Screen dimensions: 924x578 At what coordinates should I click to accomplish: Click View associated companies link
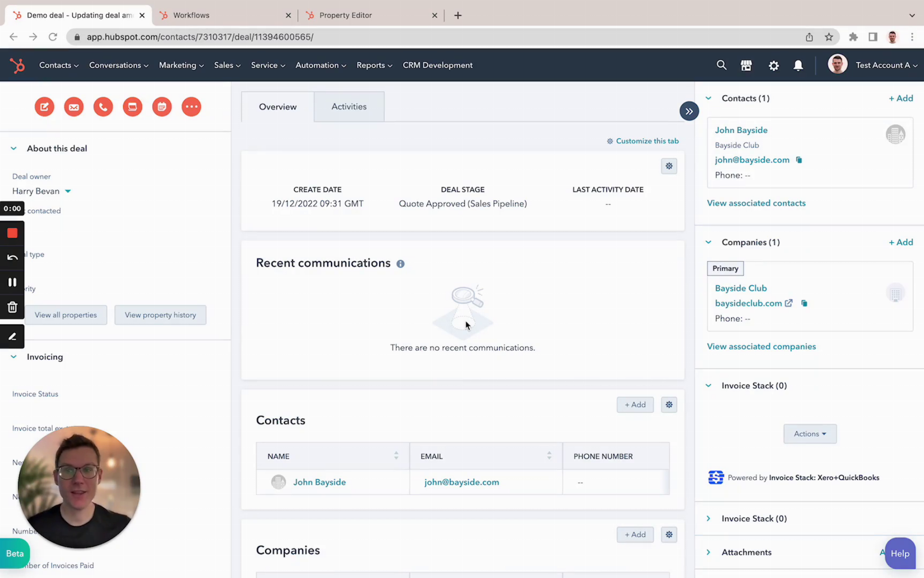click(x=761, y=346)
